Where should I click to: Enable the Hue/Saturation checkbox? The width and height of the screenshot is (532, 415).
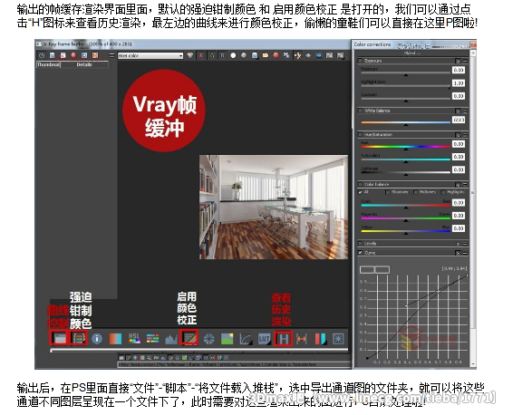[361, 134]
